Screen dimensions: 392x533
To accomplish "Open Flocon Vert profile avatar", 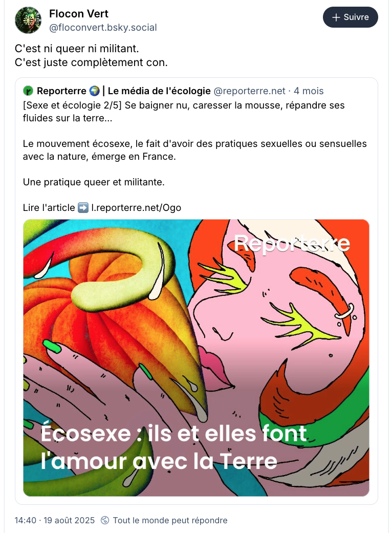I will [x=28, y=20].
